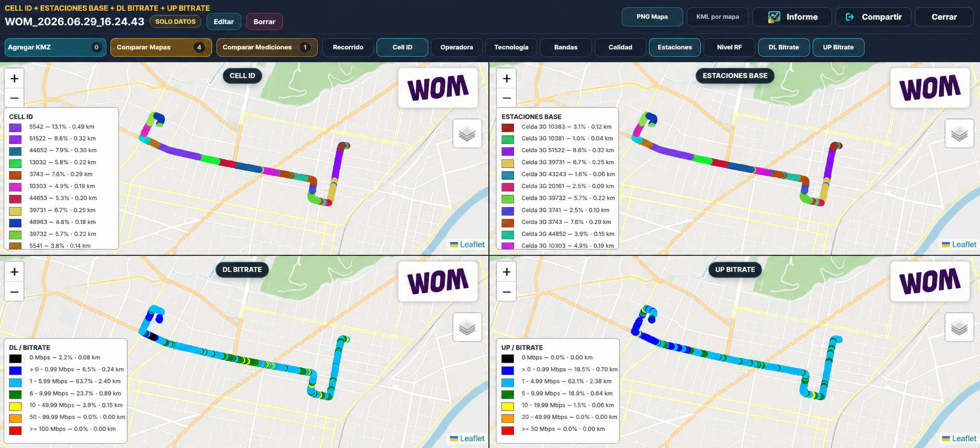
Task: Zoom in on the Cell ID map
Action: [14, 78]
